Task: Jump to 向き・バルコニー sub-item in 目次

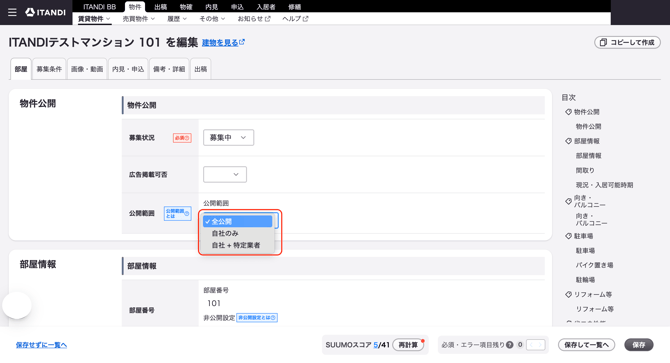Action: point(591,220)
